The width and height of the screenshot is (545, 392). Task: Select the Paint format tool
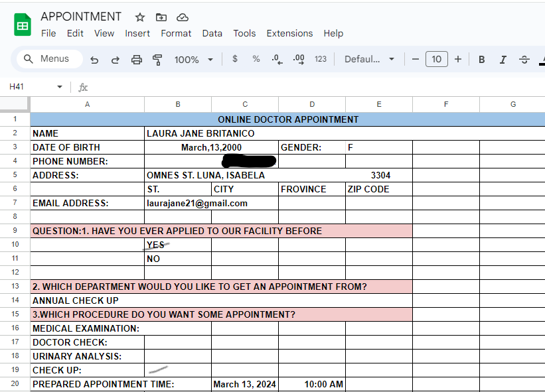click(x=157, y=60)
